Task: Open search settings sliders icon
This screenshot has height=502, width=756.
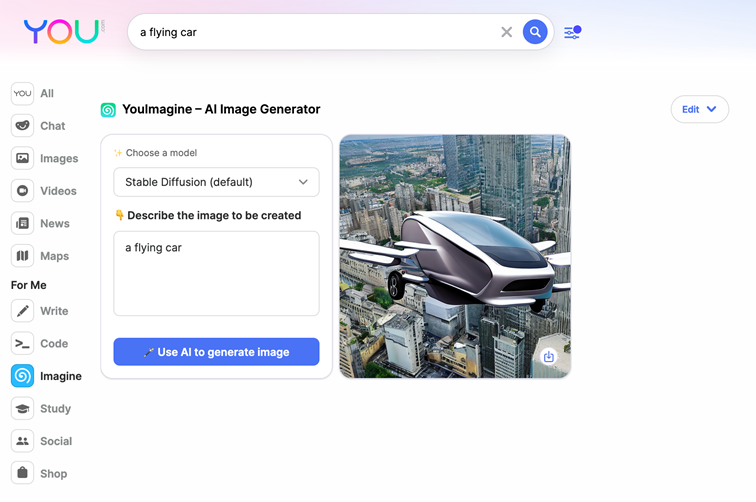Action: (572, 32)
